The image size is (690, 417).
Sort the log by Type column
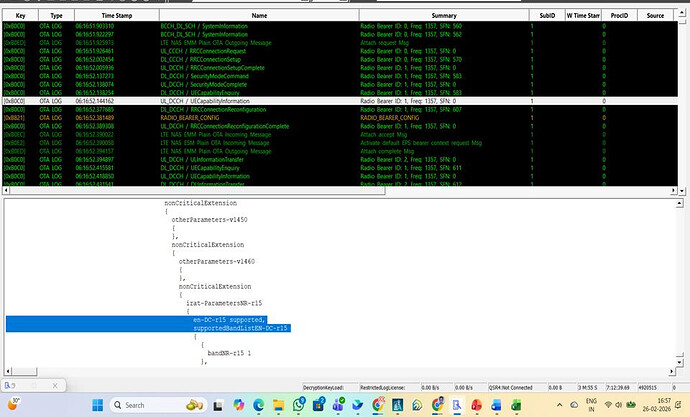[56, 15]
